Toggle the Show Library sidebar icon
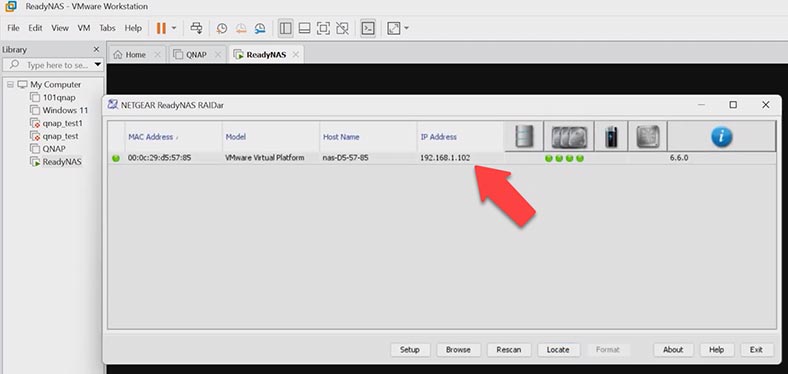Screen dimensions: 788x374 285,28
